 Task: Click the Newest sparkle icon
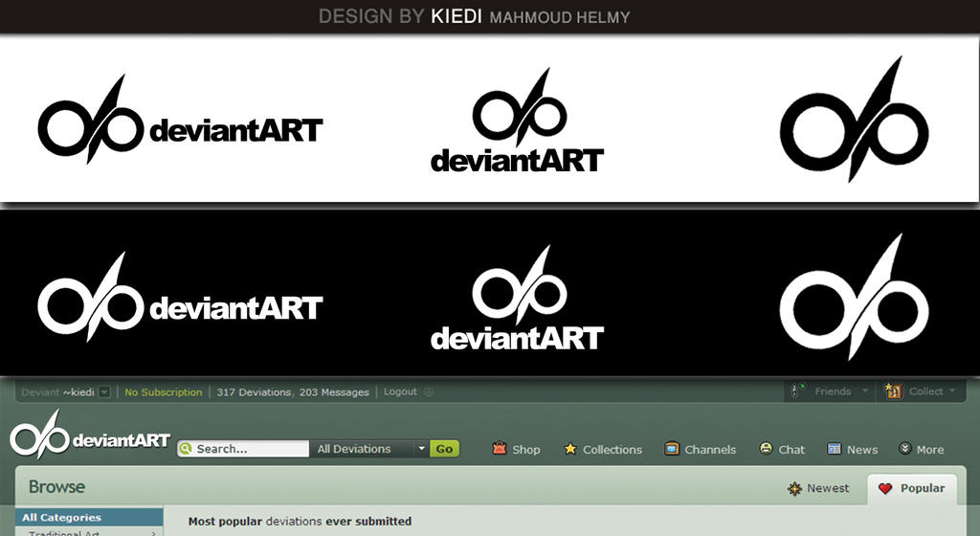pos(794,488)
